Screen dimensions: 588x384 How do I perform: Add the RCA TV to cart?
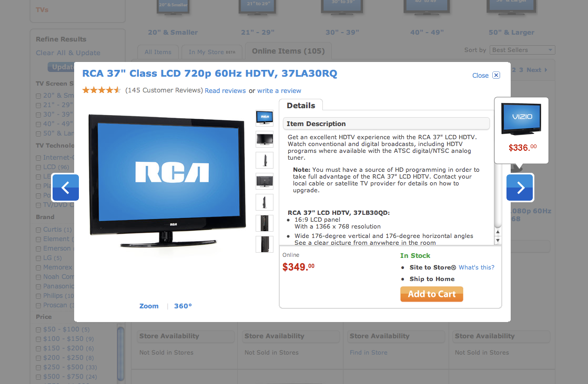click(432, 294)
